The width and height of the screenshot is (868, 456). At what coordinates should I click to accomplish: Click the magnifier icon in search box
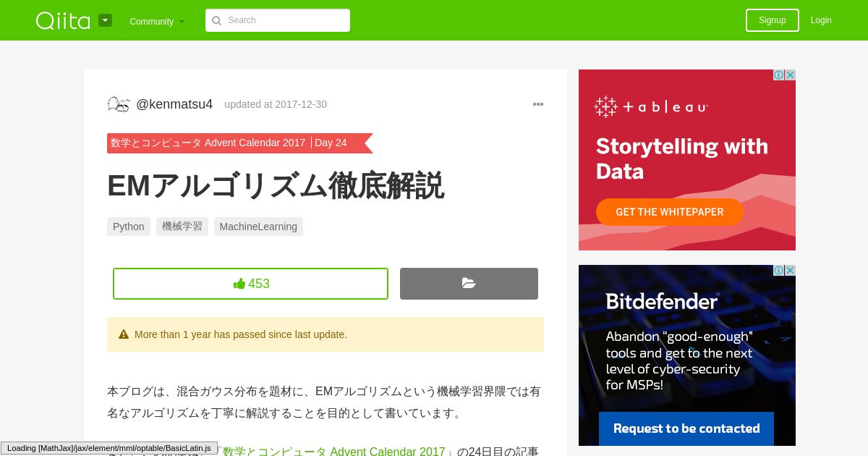point(216,20)
